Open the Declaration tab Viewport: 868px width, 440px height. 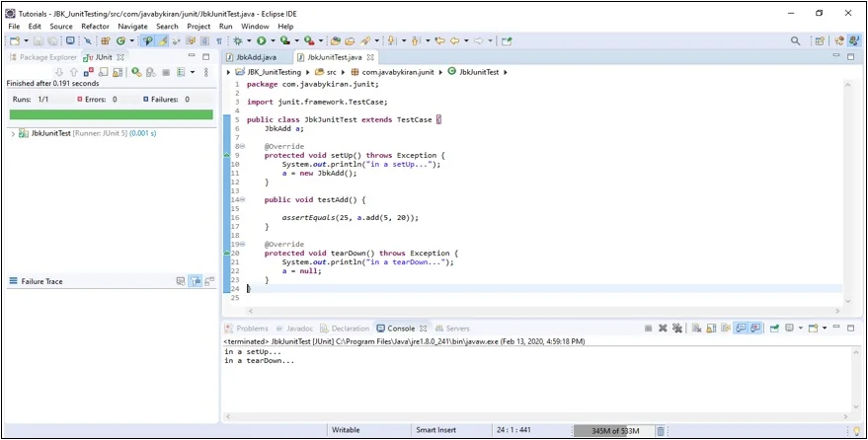coord(345,329)
